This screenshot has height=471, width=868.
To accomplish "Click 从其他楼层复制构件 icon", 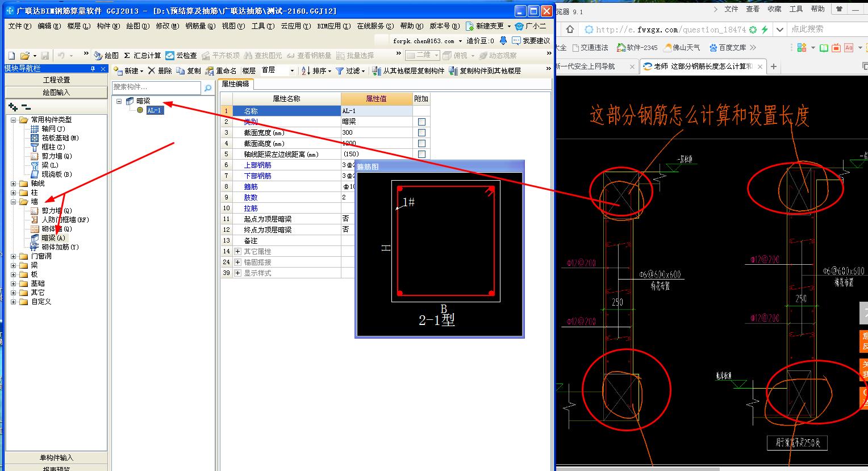I will pyautogui.click(x=377, y=70).
